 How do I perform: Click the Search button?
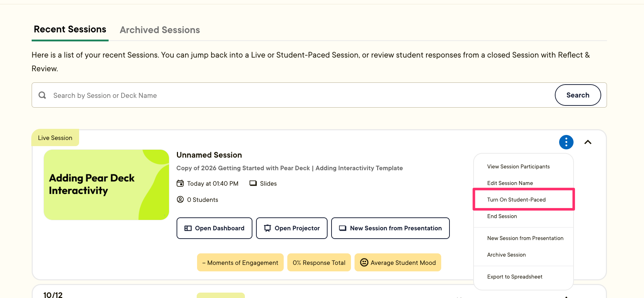[x=578, y=95]
